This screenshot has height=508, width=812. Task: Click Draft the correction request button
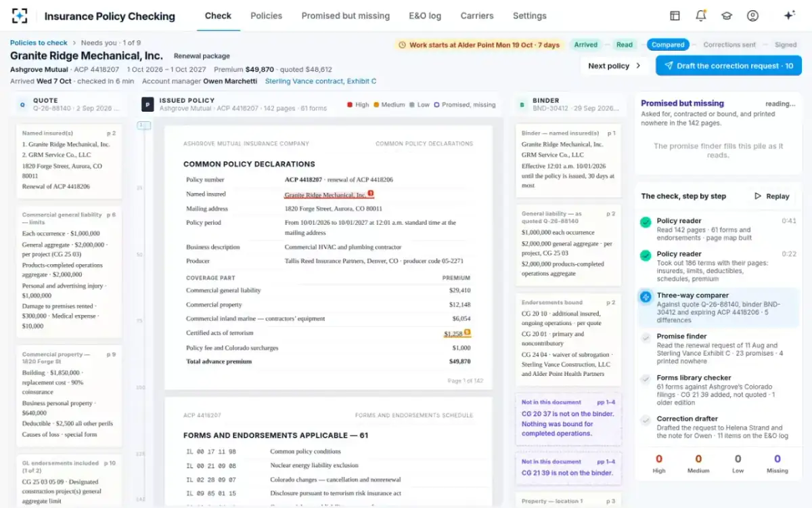point(729,66)
